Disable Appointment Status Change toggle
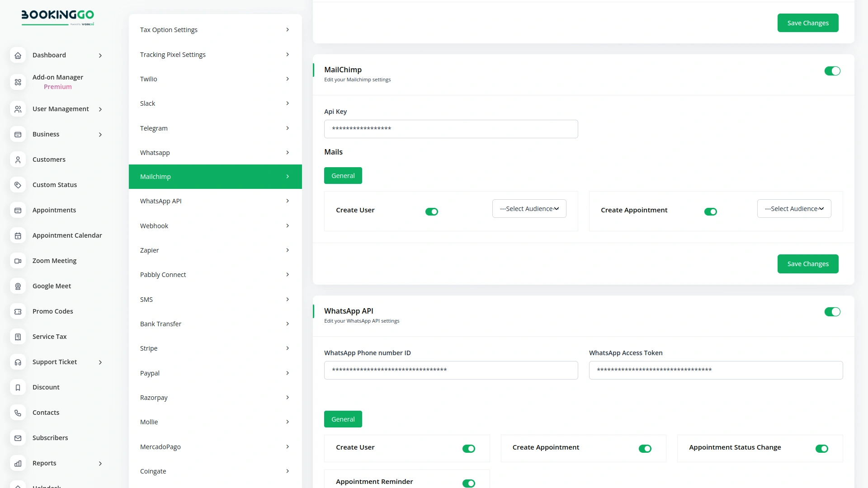 [822, 449]
